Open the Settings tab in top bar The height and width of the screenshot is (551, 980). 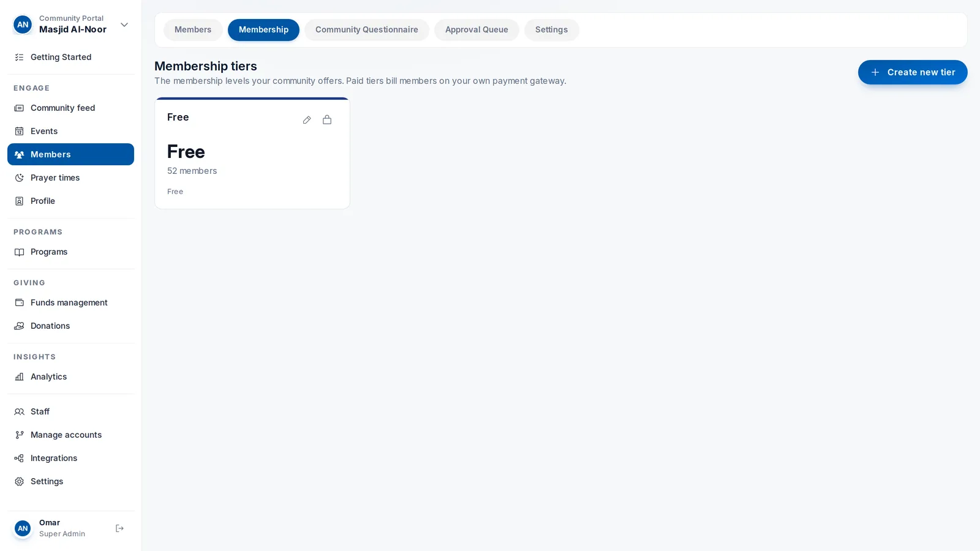click(x=551, y=30)
